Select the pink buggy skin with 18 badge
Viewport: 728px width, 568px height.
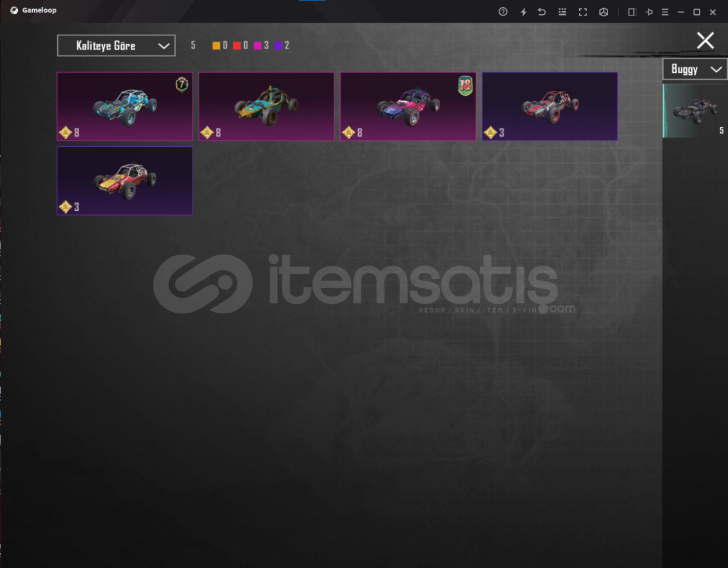tap(408, 106)
